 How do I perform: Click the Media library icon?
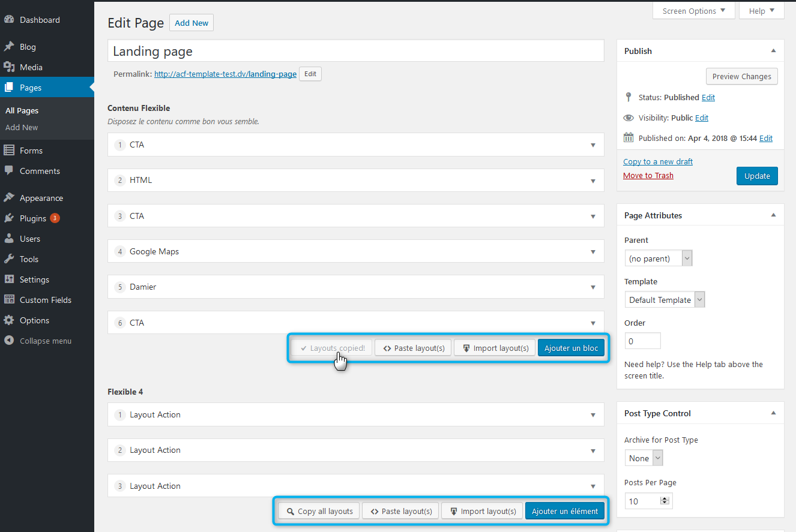pyautogui.click(x=9, y=67)
